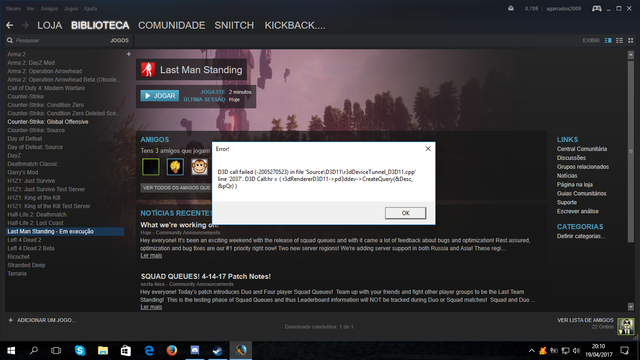Select Counter-Strike: Global Offensive in library

[48, 122]
